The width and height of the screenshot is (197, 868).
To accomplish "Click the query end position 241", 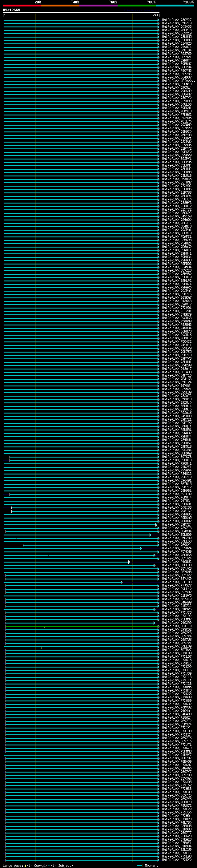I will pos(155,15).
